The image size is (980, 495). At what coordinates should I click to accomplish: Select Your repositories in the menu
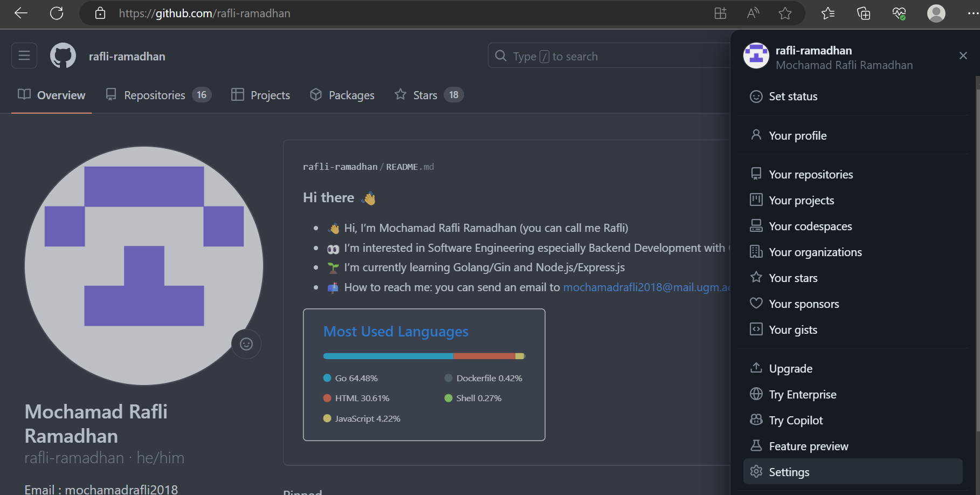pos(811,174)
